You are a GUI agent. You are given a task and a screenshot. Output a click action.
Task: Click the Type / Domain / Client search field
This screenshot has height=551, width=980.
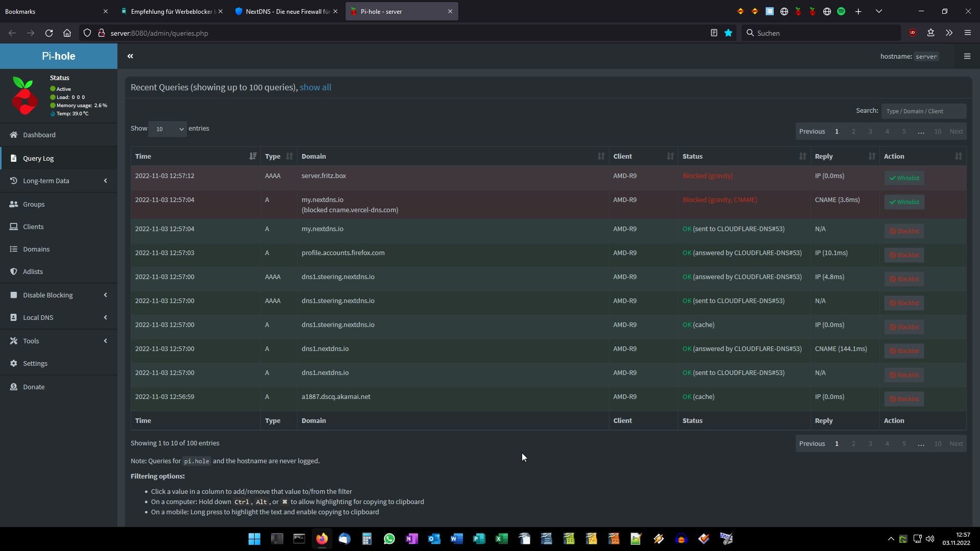(x=923, y=111)
